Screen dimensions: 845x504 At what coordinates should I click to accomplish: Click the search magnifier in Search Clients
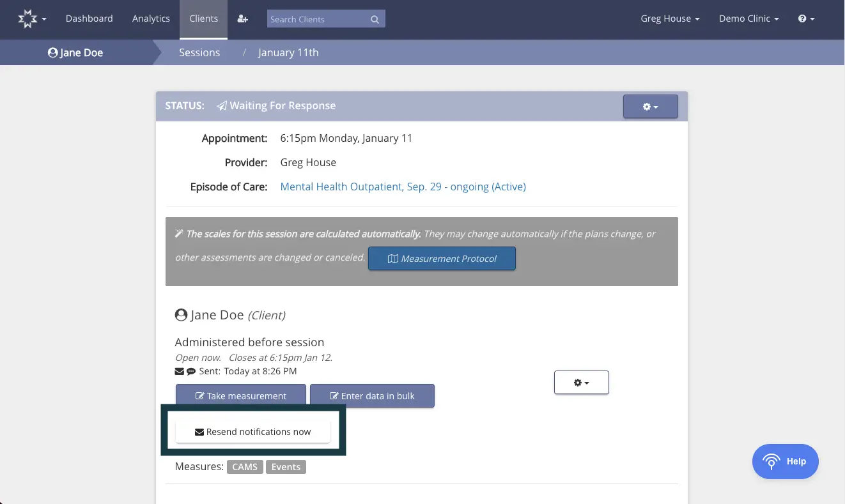tap(375, 19)
